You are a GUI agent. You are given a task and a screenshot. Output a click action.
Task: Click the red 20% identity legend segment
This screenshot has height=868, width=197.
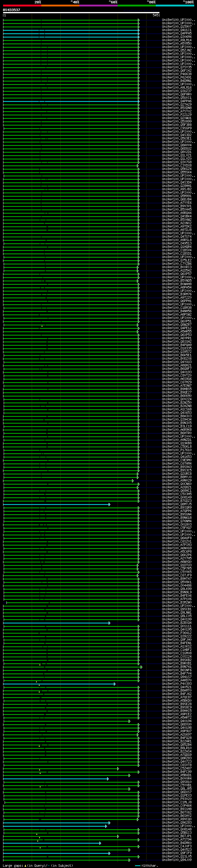[x=22, y=6]
